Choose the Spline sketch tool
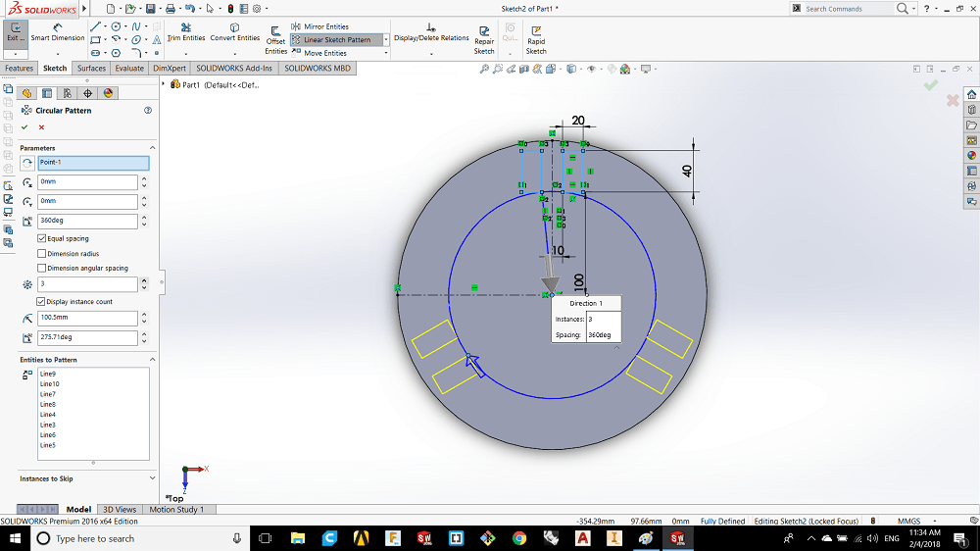Screen dimensions: 980x551 tap(135, 26)
